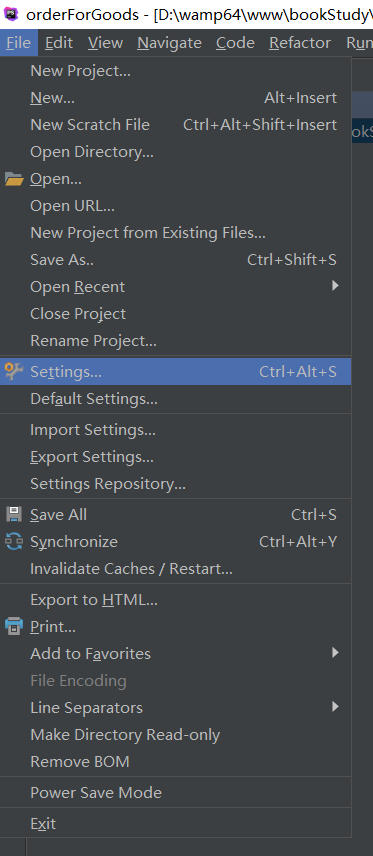Click Settings Repository... entry
Viewport: 373px width, 856px height.
tap(175, 484)
